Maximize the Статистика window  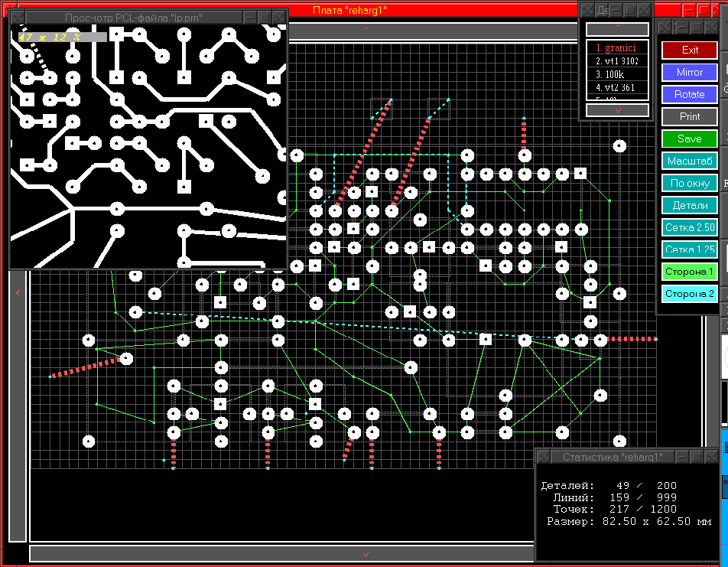coord(697,457)
